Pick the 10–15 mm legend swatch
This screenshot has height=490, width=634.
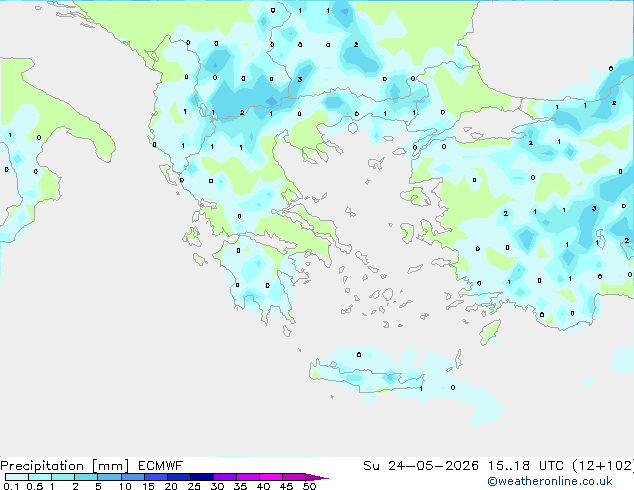pyautogui.click(x=133, y=477)
